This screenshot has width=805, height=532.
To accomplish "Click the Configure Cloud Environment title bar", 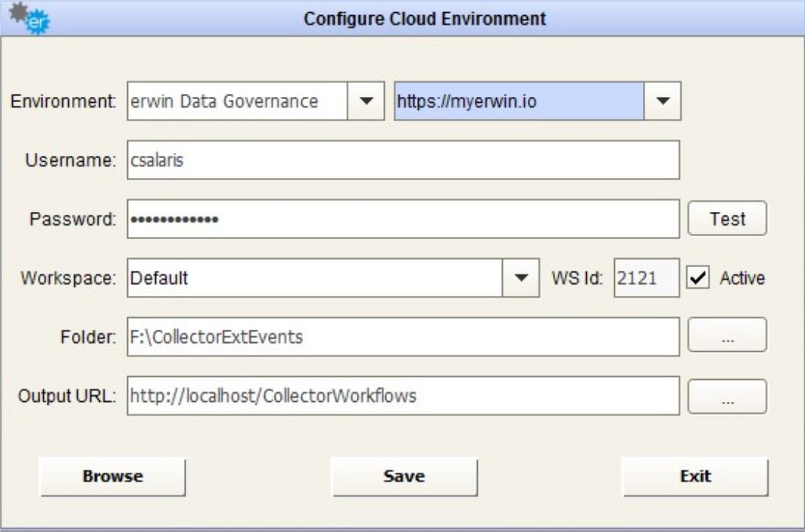I will pos(424,19).
